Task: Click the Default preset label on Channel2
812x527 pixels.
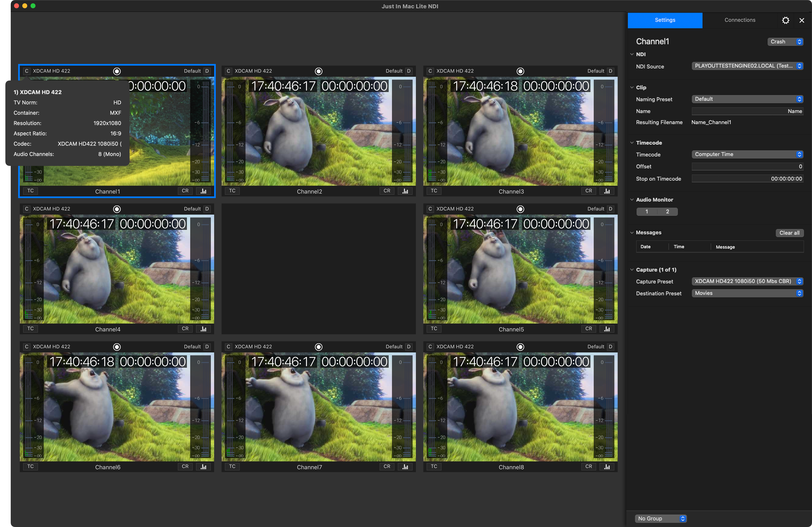Action: point(394,71)
